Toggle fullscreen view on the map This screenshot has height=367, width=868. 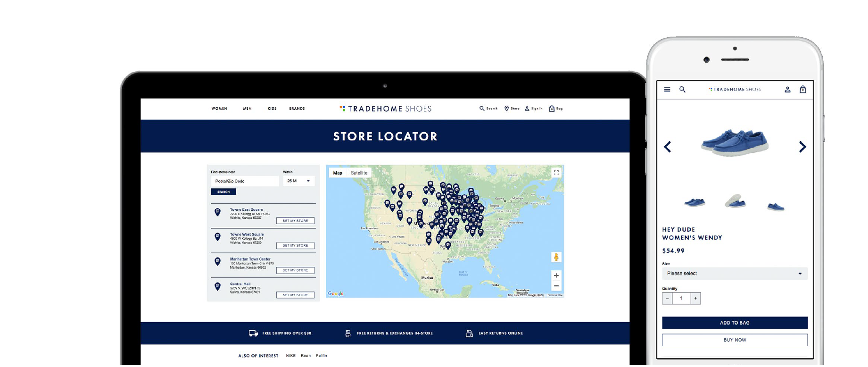click(x=556, y=173)
